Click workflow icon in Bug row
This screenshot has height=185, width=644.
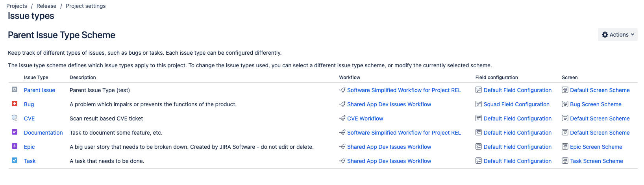pos(342,104)
